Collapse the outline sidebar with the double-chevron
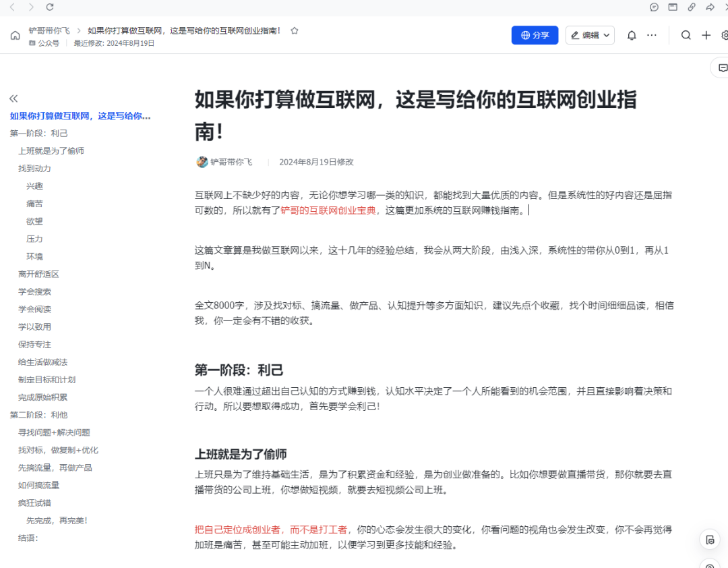Screen dimensions: 728x568 pyautogui.click(x=13, y=97)
